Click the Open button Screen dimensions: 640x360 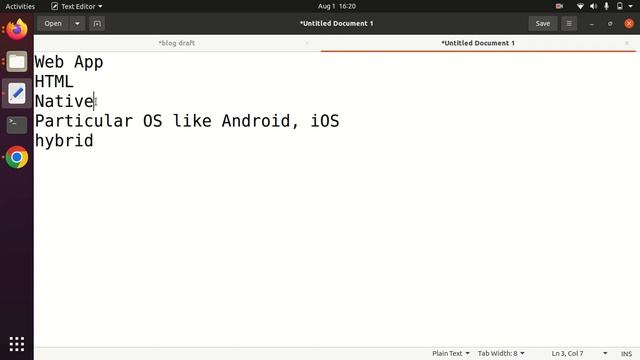point(53,24)
